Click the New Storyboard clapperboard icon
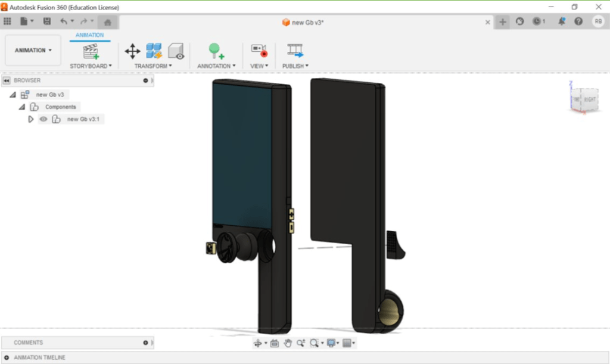This screenshot has height=364, width=610. point(91,51)
